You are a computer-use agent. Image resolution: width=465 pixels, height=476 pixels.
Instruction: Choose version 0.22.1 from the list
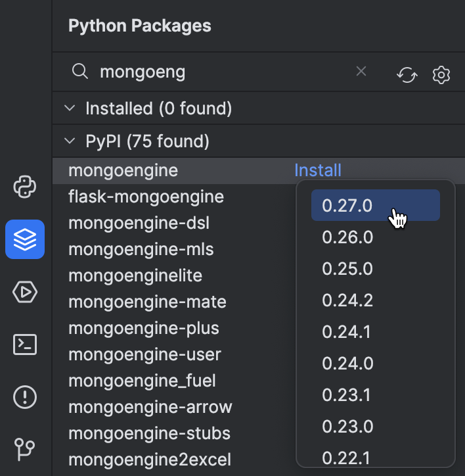pos(376,457)
